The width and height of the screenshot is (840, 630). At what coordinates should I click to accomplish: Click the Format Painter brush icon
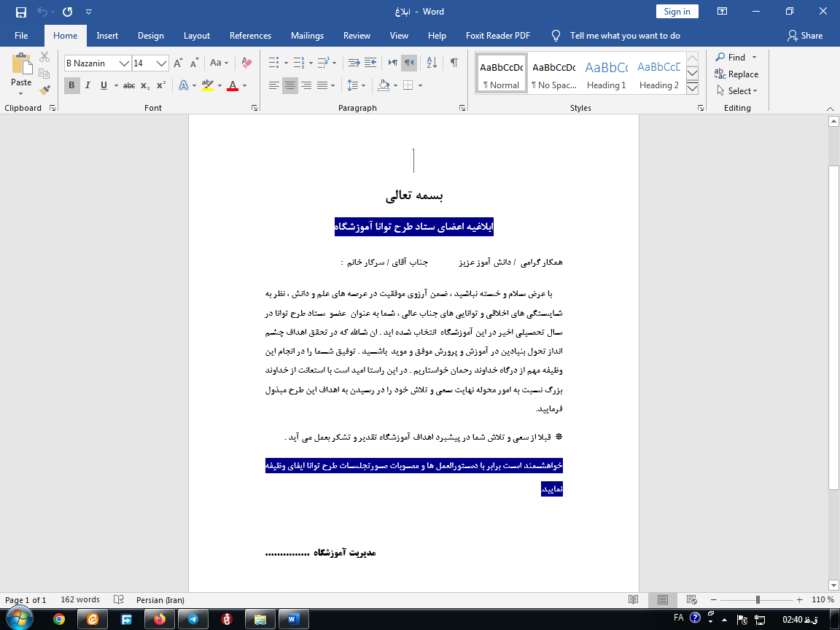pyautogui.click(x=44, y=90)
